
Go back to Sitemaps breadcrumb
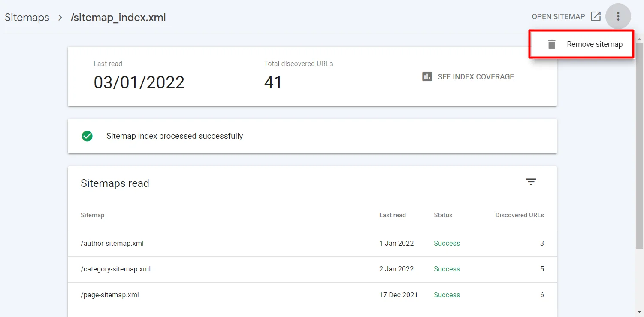(x=27, y=18)
